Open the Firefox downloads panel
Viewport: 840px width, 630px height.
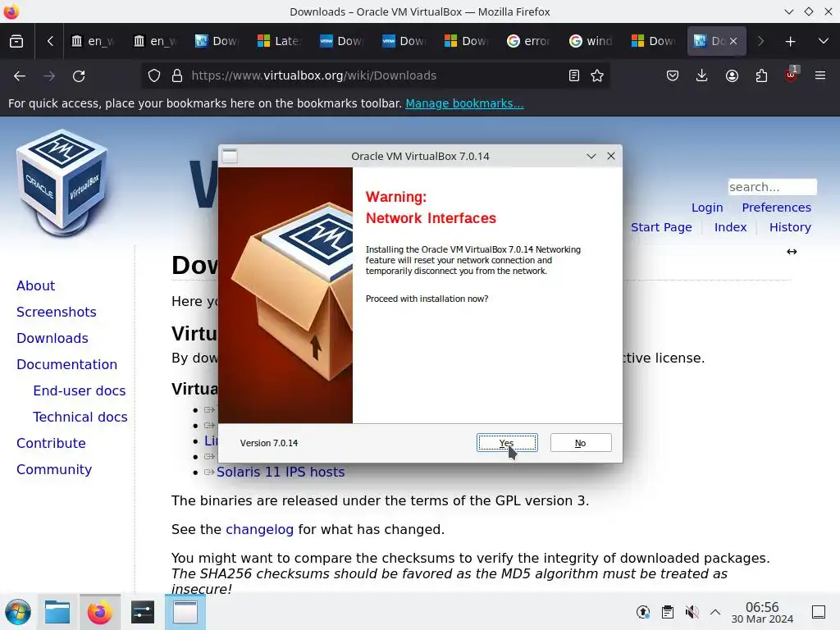tap(702, 75)
